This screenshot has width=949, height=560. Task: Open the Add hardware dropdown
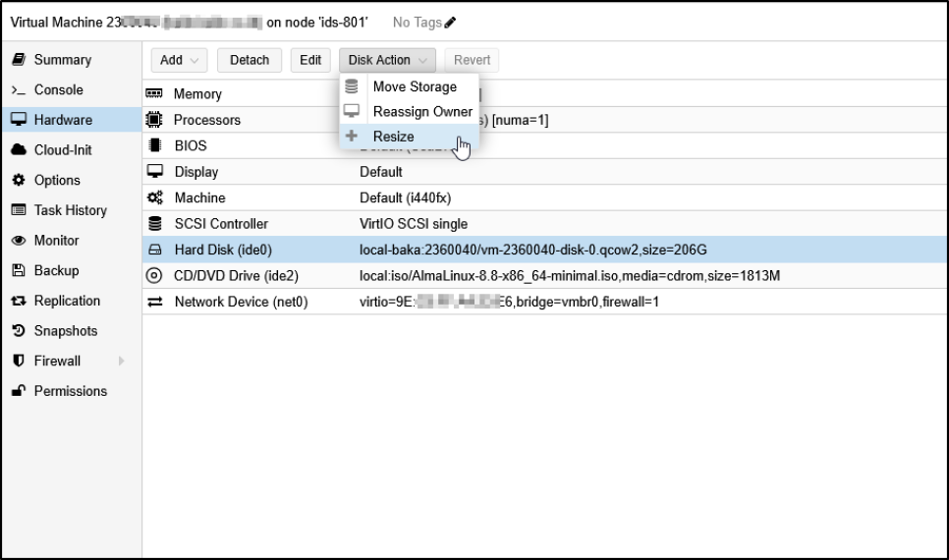click(x=178, y=60)
